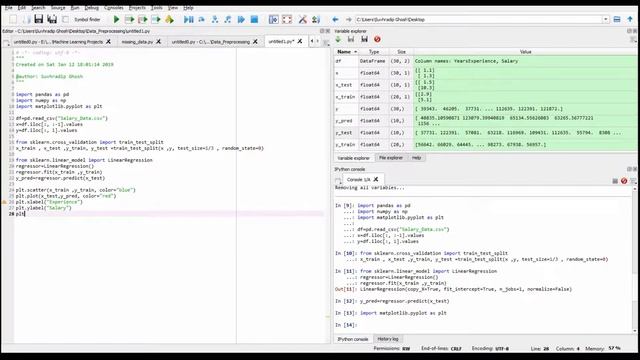
Task: Click the IPython console vertical scrollbar
Action: [635, 259]
